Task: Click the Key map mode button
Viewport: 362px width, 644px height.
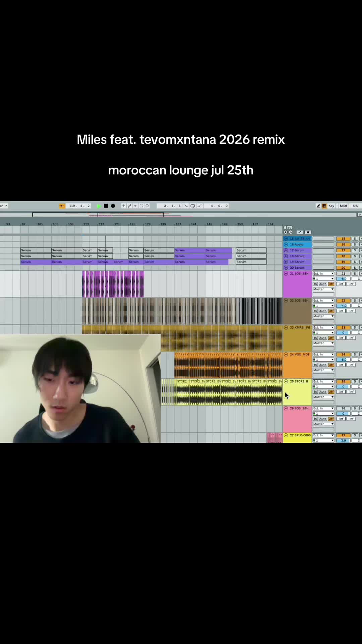Action: [x=331, y=206]
